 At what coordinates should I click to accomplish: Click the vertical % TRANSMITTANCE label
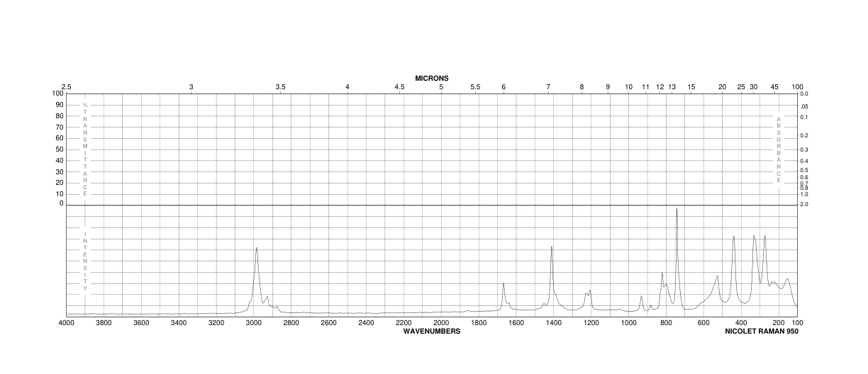(x=85, y=149)
